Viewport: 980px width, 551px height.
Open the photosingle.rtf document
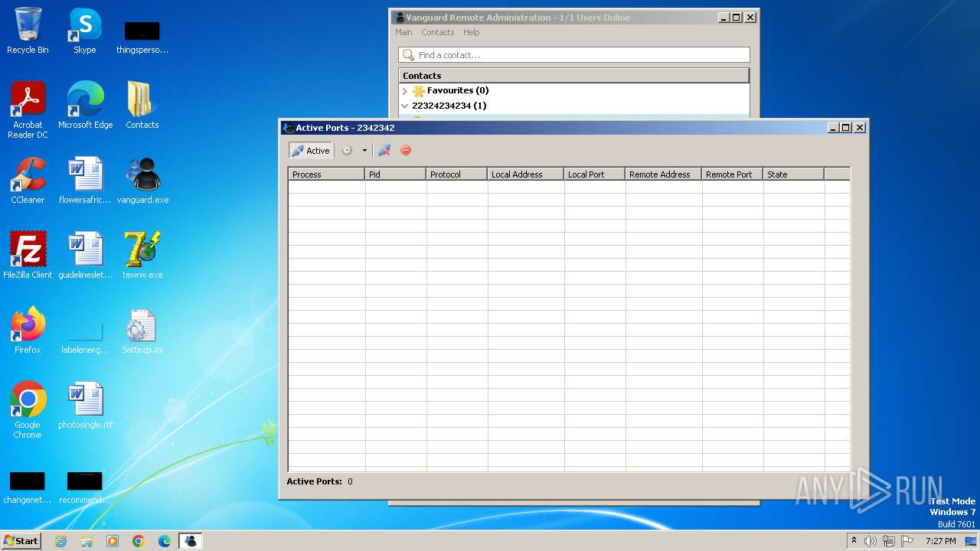85,406
